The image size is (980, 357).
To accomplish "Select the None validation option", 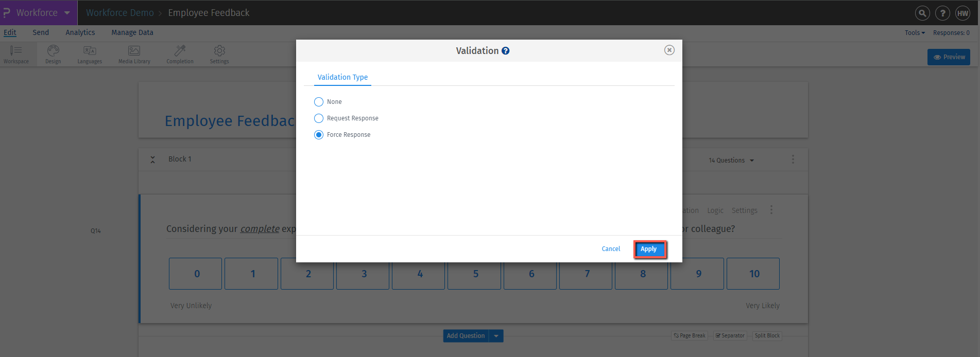I will point(319,102).
